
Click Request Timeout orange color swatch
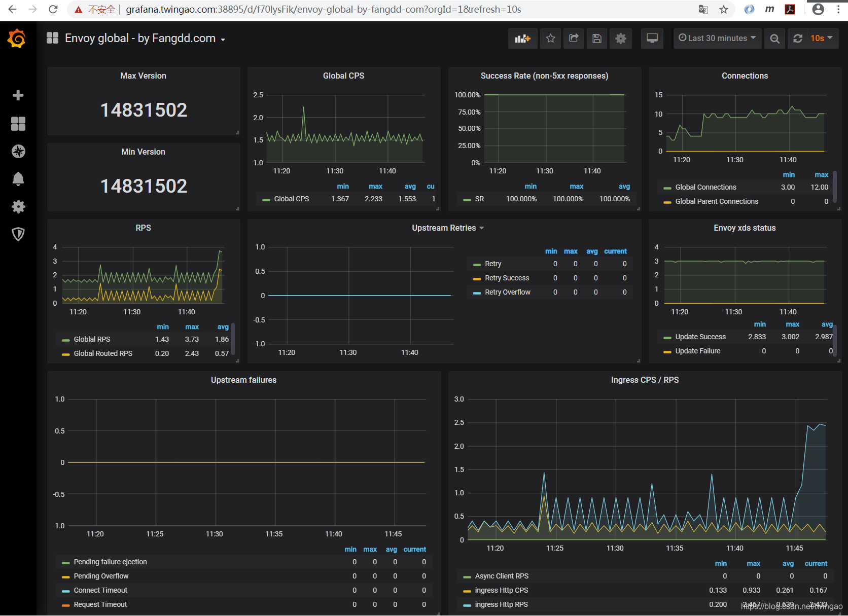point(65,605)
